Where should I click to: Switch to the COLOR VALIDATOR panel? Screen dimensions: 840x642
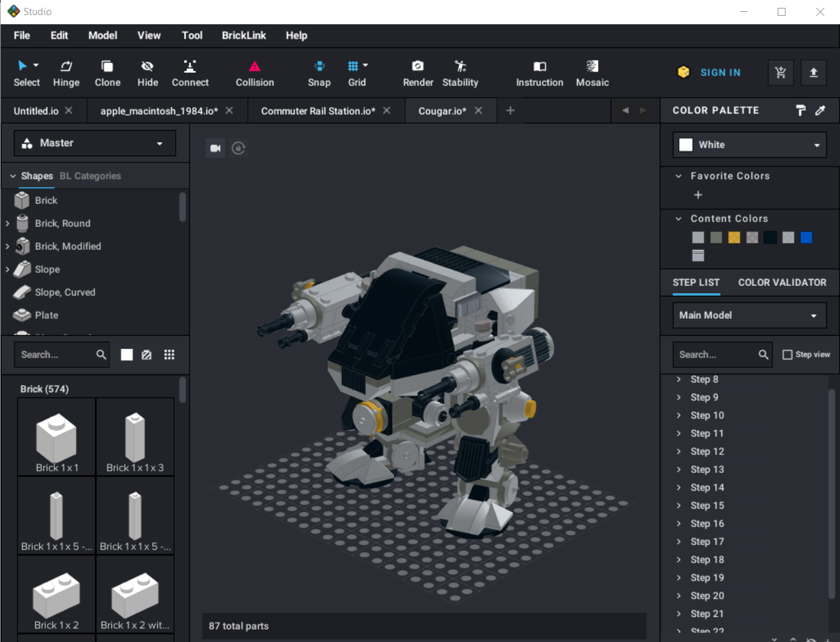782,283
